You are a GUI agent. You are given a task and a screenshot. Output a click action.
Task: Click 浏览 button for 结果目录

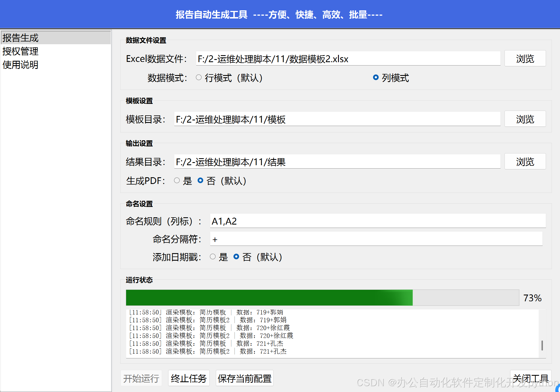(x=525, y=162)
